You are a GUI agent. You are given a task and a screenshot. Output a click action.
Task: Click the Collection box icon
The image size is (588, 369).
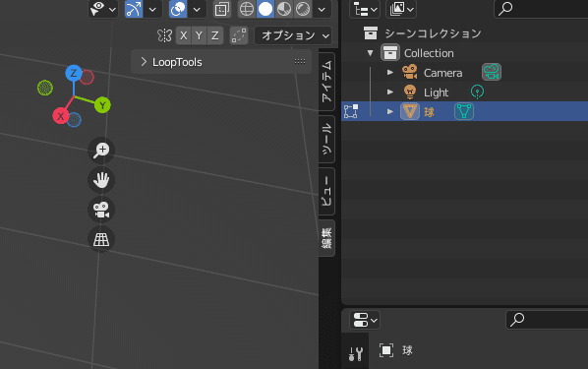[x=390, y=52]
